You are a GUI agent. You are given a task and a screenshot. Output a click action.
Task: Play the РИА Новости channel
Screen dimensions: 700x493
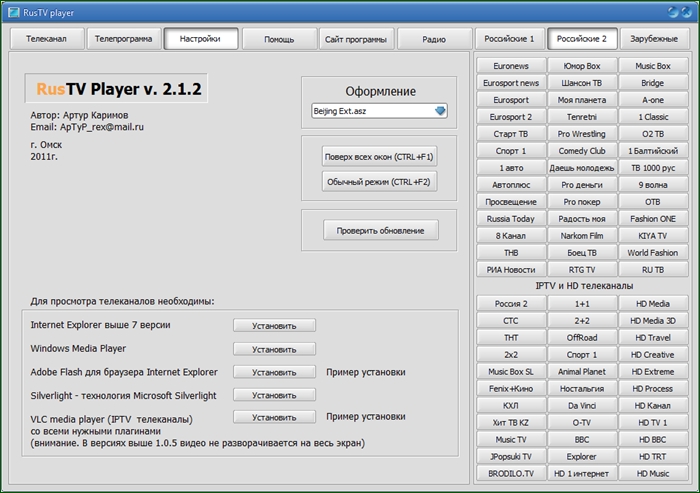click(x=511, y=269)
